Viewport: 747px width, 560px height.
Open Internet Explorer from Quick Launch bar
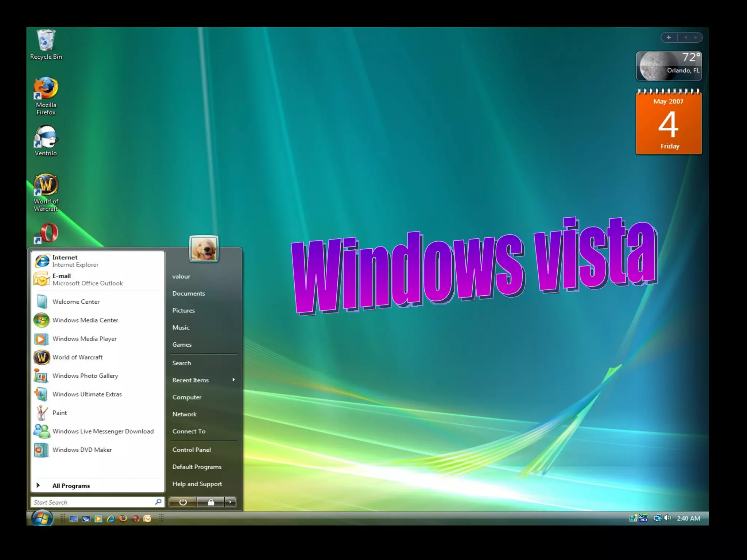pos(111,518)
